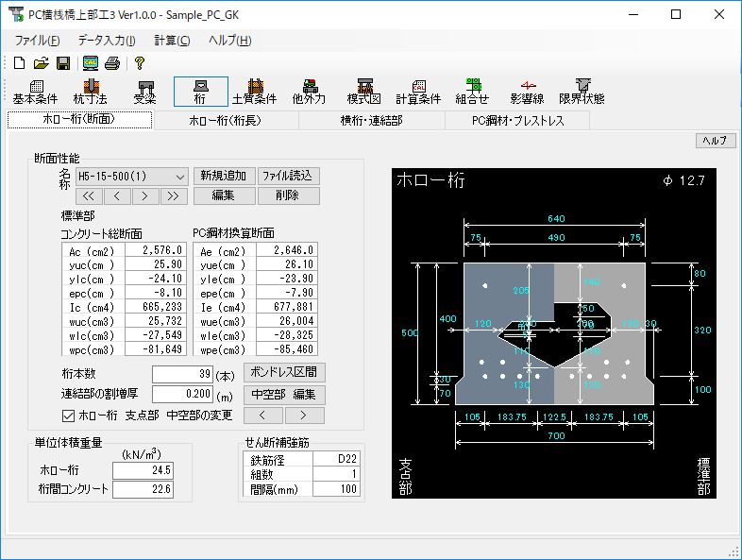
Task: Click the Ae (cm2) value 2,646.0
Action: [287, 250]
